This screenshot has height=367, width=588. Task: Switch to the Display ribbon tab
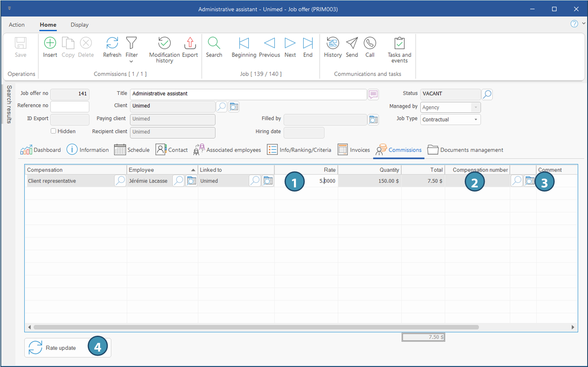[x=79, y=25]
